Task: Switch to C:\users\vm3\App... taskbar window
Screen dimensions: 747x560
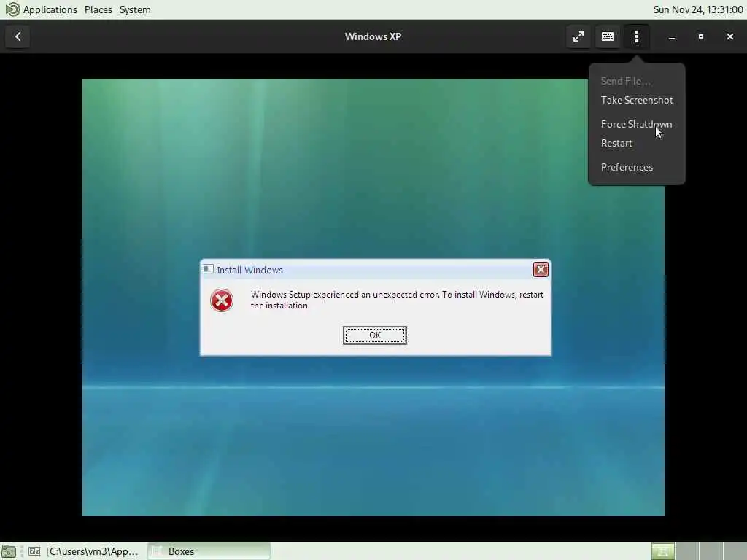Action: click(x=84, y=551)
